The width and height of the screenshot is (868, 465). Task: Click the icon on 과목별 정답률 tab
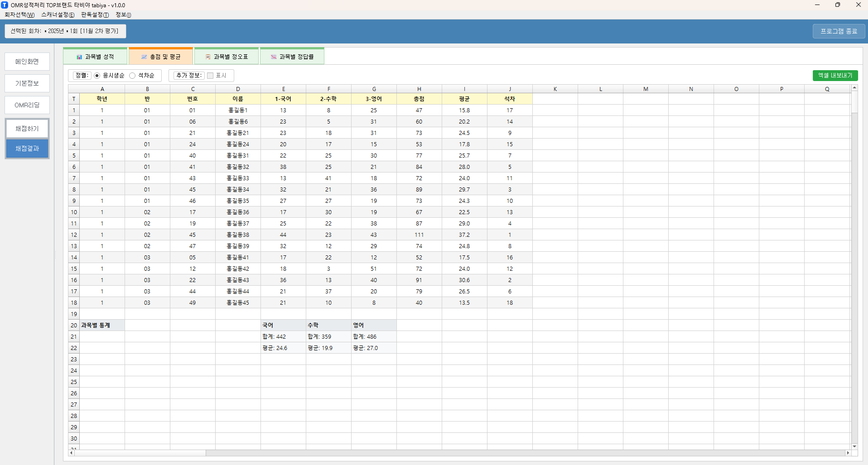274,57
